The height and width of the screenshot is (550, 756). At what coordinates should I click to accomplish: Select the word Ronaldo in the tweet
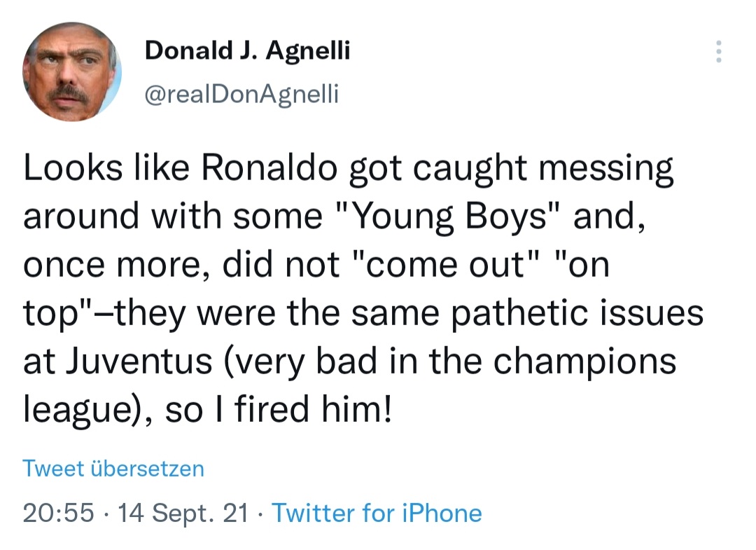(x=269, y=167)
